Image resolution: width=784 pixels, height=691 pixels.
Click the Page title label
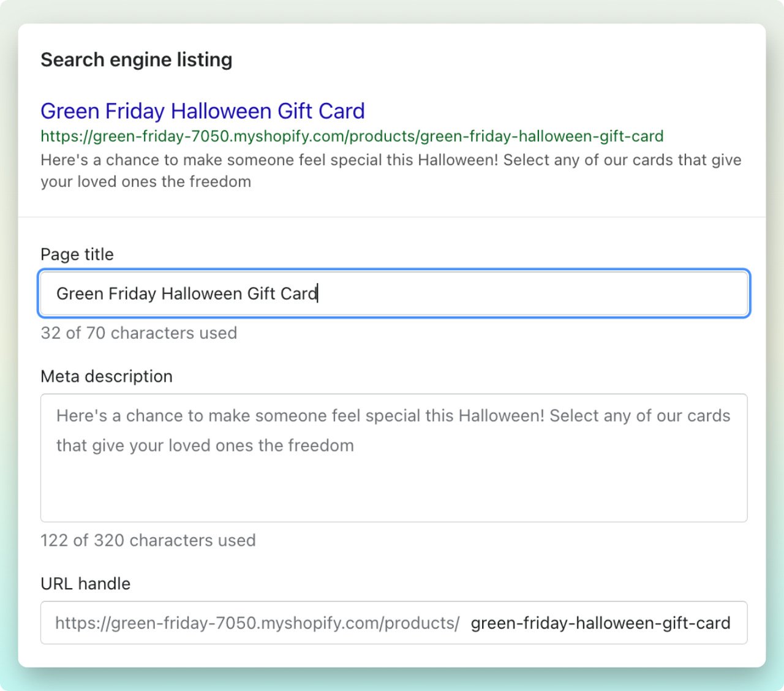point(77,254)
